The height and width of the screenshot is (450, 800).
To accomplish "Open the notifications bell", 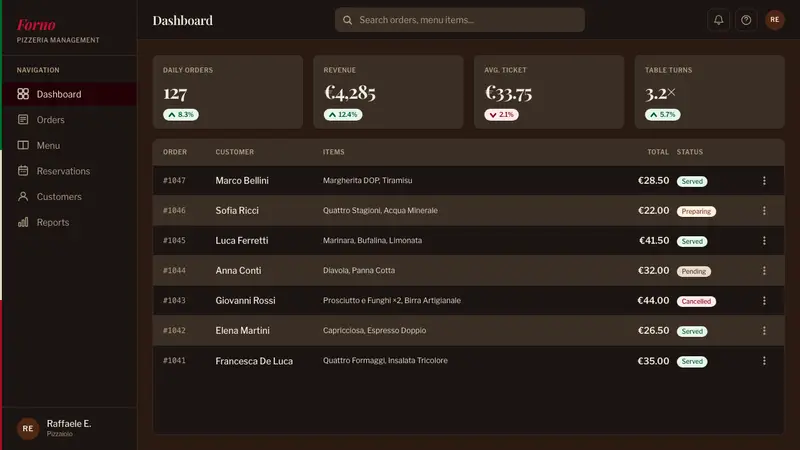I will [x=718, y=20].
